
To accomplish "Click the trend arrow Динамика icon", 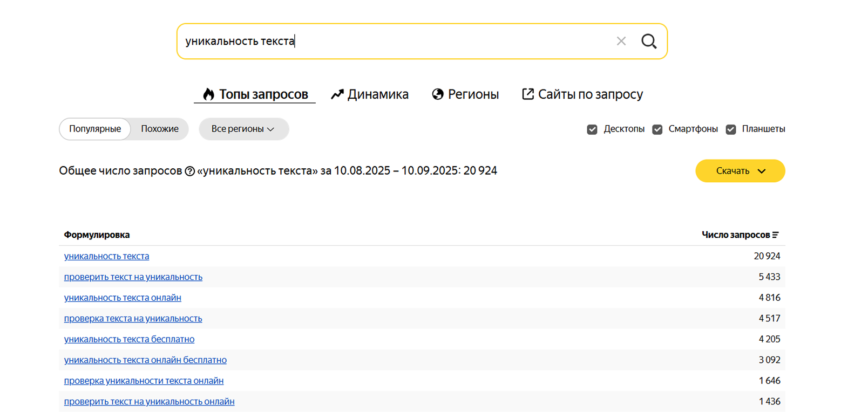I will (x=337, y=94).
